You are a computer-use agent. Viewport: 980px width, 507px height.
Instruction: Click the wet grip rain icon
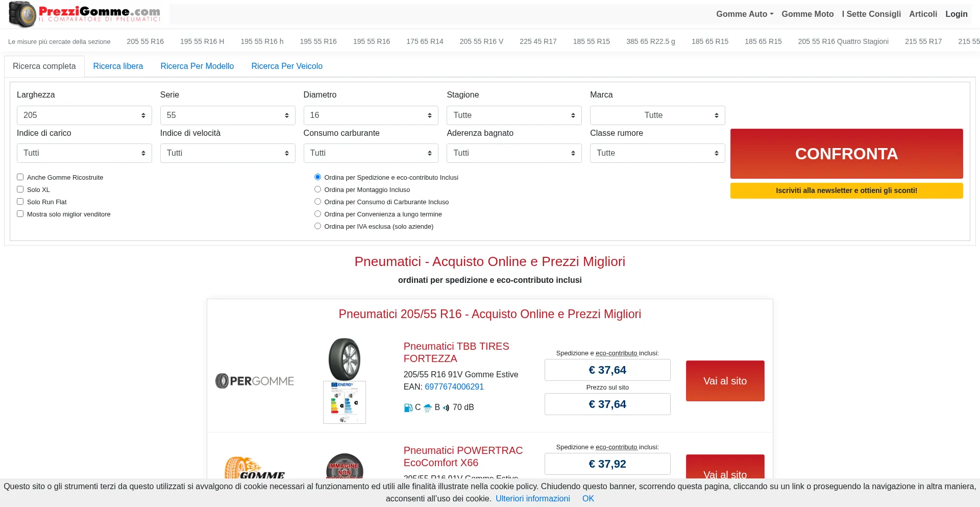tap(428, 407)
